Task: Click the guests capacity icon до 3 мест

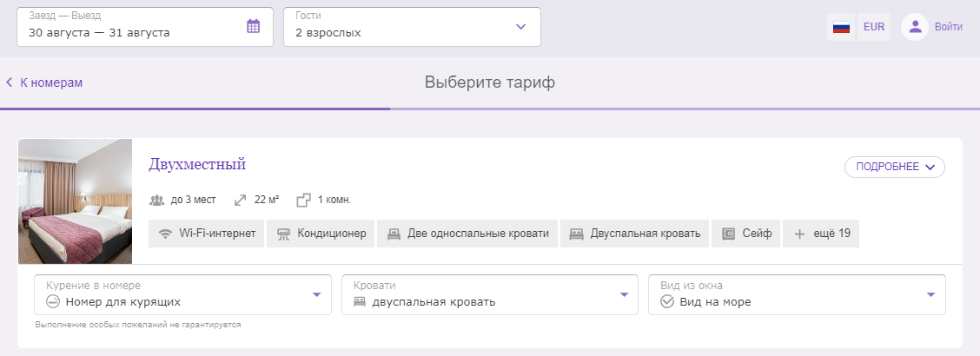Action: [x=157, y=200]
